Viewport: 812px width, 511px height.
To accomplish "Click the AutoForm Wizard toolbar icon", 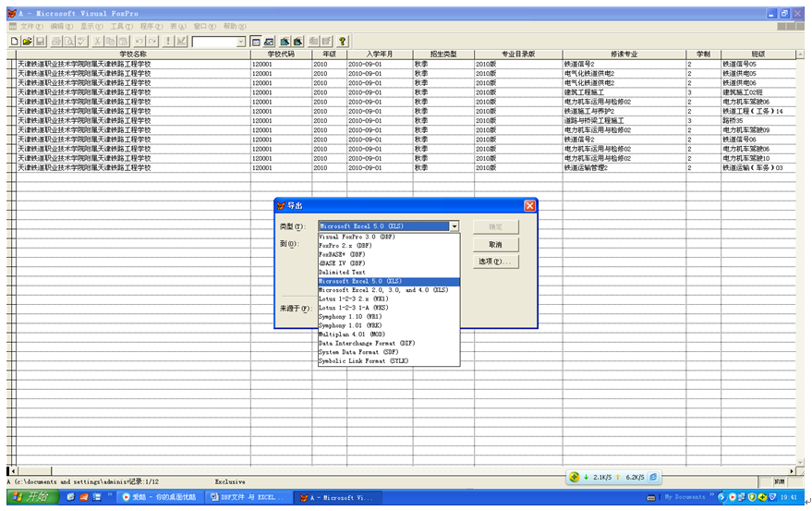I will click(314, 42).
